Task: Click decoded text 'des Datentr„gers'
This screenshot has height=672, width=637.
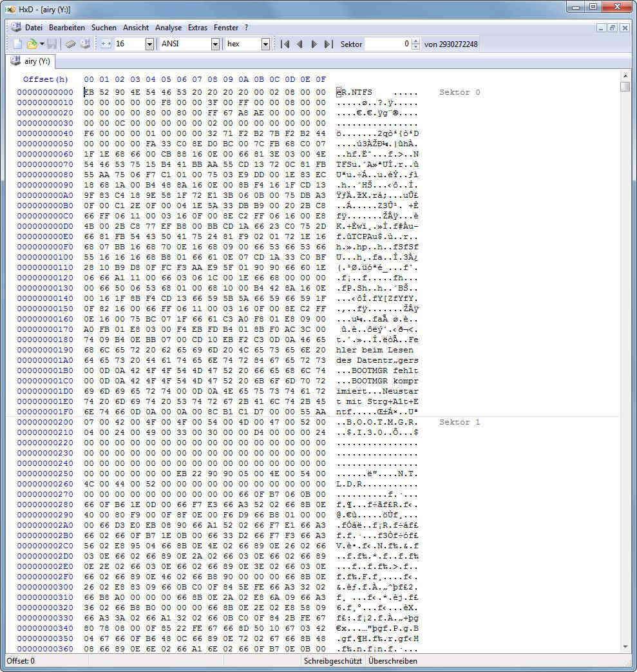Action: coord(377,360)
